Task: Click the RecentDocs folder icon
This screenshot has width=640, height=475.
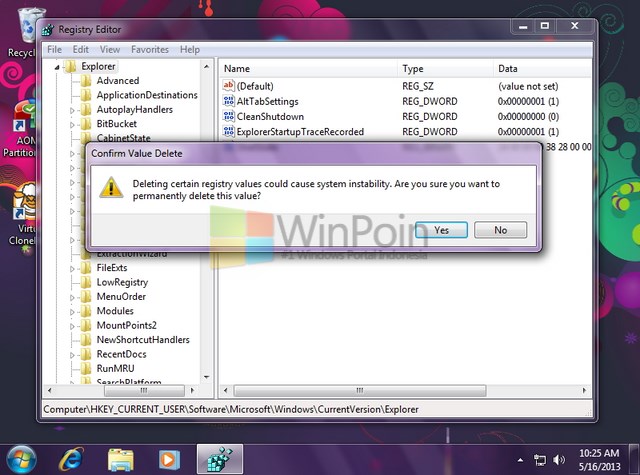Action: [86, 354]
